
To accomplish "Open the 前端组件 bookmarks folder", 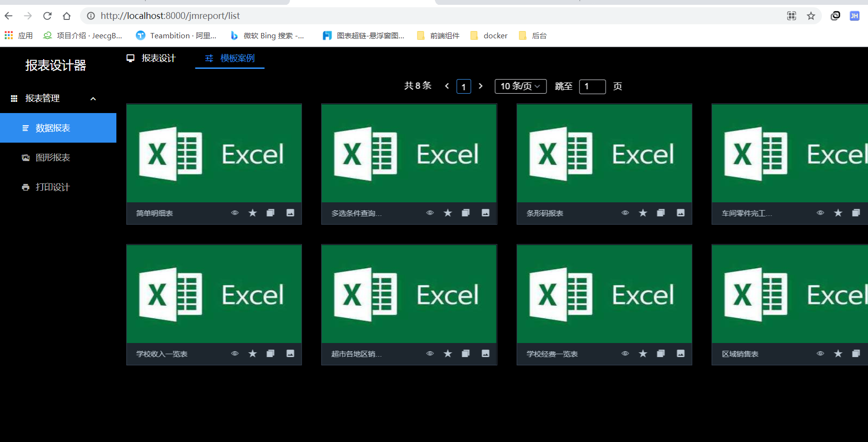I will (x=438, y=35).
